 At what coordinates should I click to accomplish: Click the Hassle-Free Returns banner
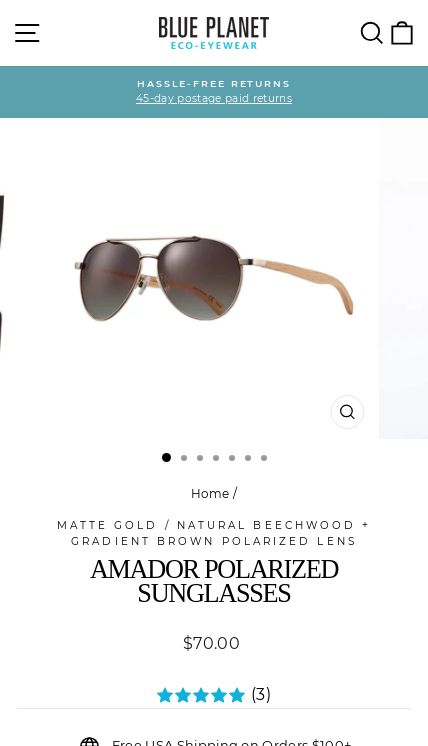214,92
